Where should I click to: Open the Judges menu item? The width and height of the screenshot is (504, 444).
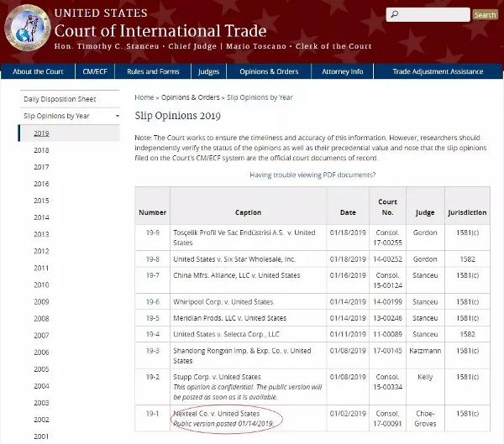208,72
